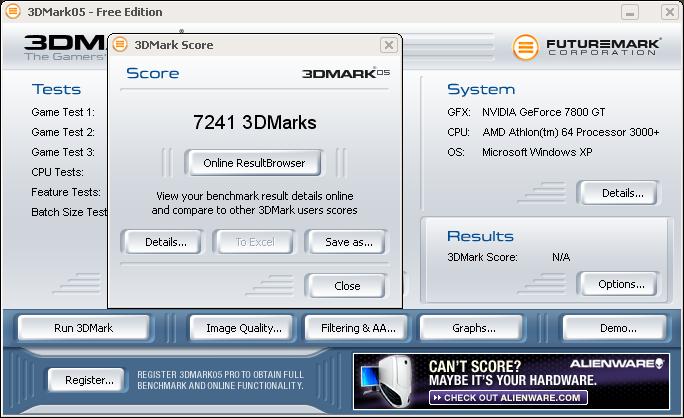The height and width of the screenshot is (418, 684).
Task: Open the Online ResultBrowser
Action: point(254,163)
